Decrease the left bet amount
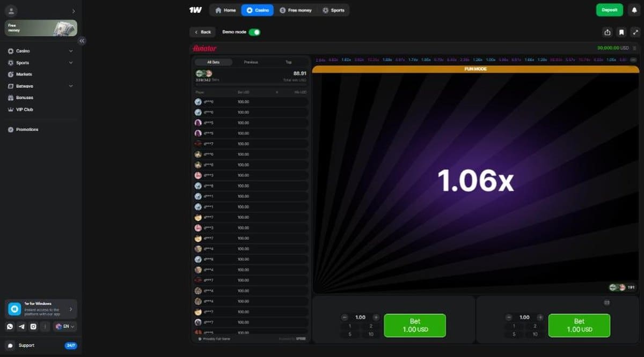 coord(345,317)
